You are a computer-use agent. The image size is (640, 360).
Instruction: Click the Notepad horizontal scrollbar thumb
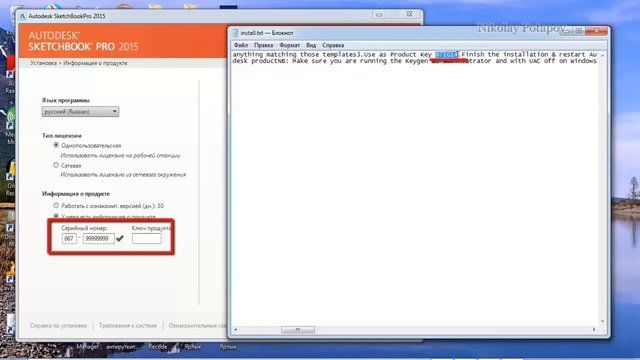[298, 329]
